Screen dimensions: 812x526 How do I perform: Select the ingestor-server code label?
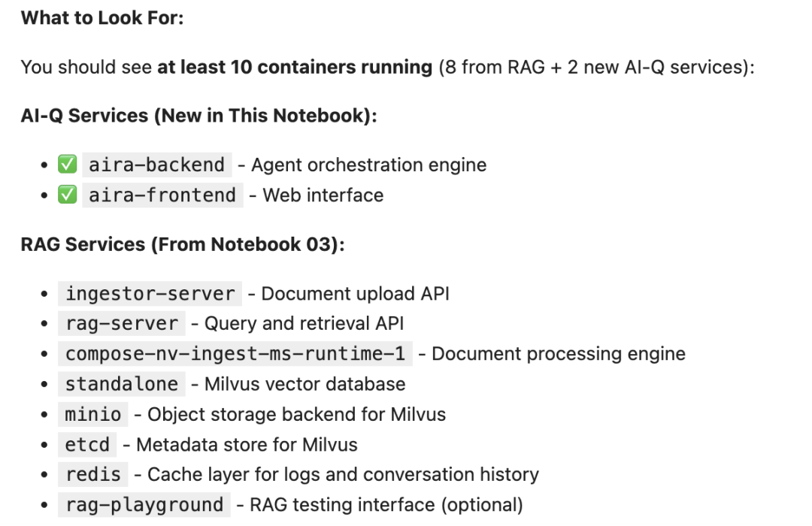[150, 293]
